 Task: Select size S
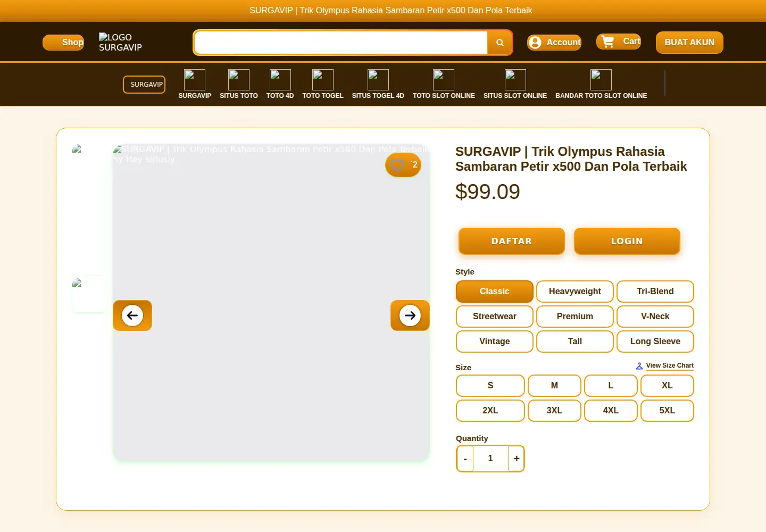click(490, 386)
